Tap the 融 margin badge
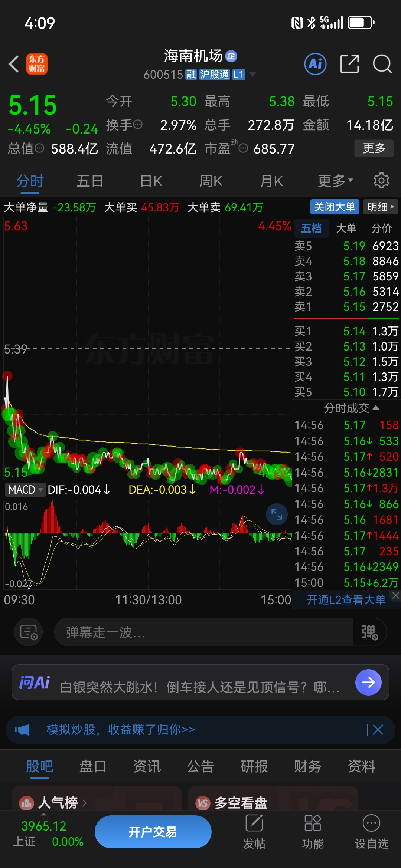This screenshot has height=868, width=401. pos(191,75)
